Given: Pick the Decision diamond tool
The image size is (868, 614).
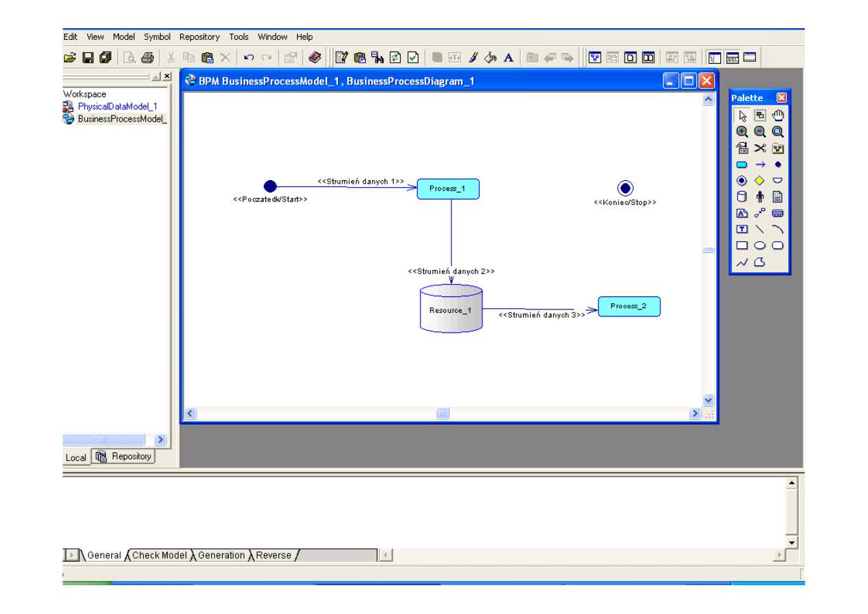Looking at the screenshot, I should 759,181.
